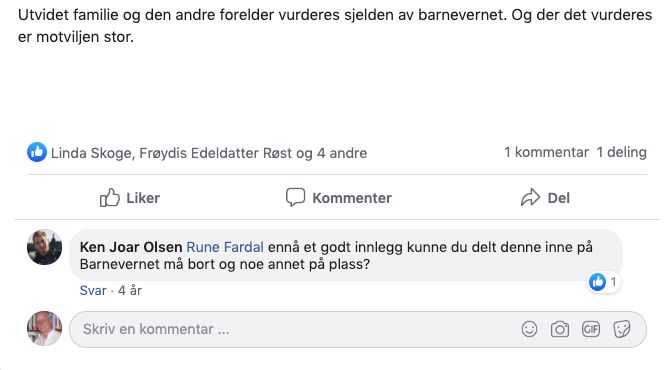
Task: Open the sticker picker icon
Action: click(621, 329)
